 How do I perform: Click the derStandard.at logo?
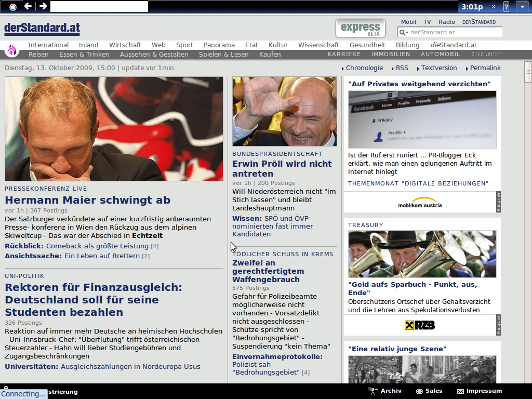(x=42, y=29)
